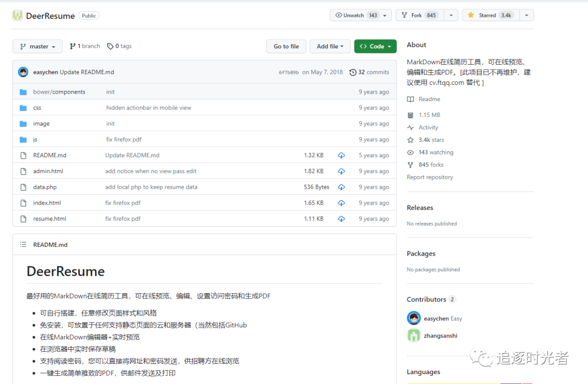
Task: Open the data.php file
Action: 45,187
